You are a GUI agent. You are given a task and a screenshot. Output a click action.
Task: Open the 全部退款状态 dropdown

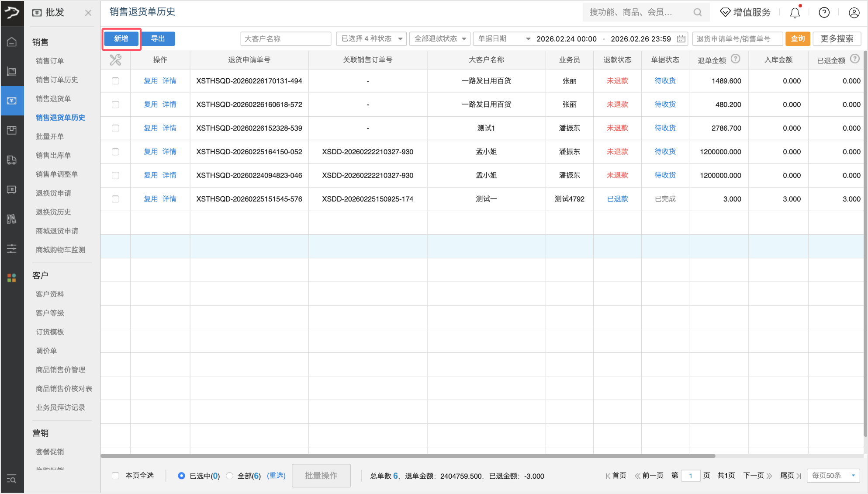(440, 39)
